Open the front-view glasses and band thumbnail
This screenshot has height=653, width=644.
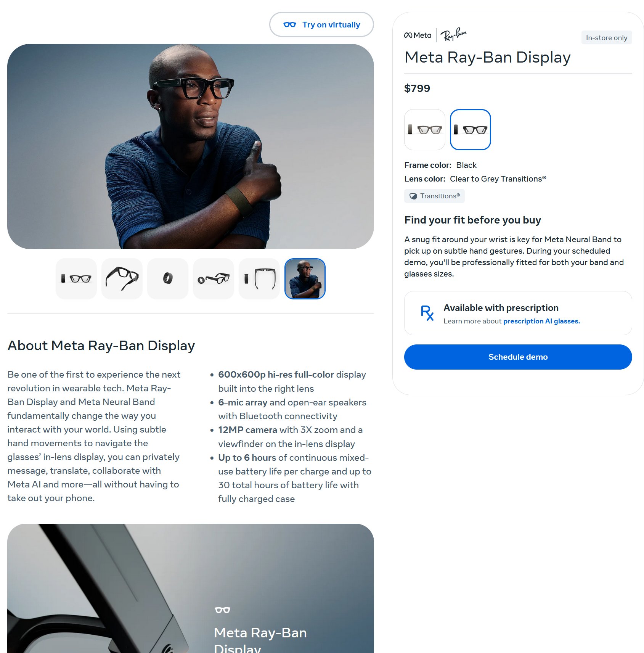(76, 279)
